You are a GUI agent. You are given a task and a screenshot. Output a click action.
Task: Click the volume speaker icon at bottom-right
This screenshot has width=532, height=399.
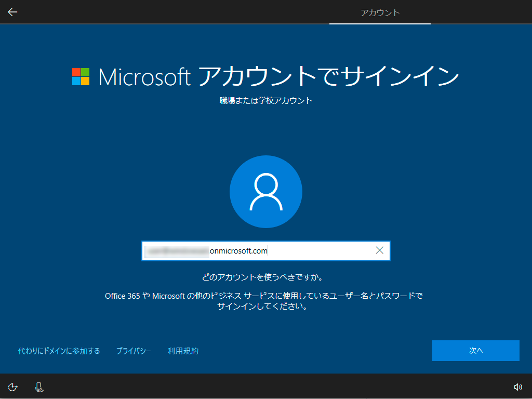(517, 387)
